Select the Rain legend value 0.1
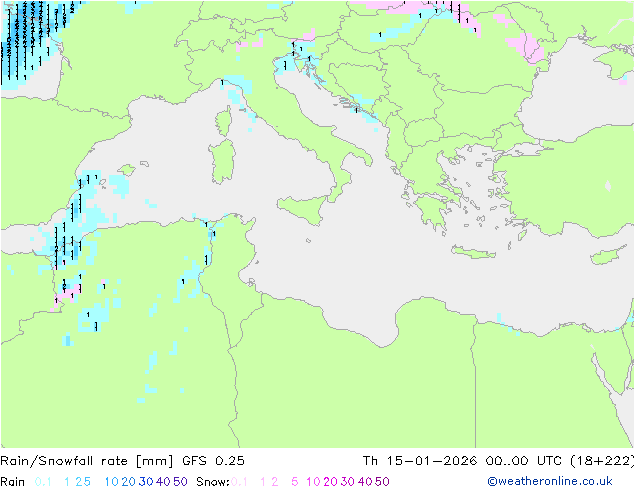Screen dimensions: 634x490 (43, 482)
